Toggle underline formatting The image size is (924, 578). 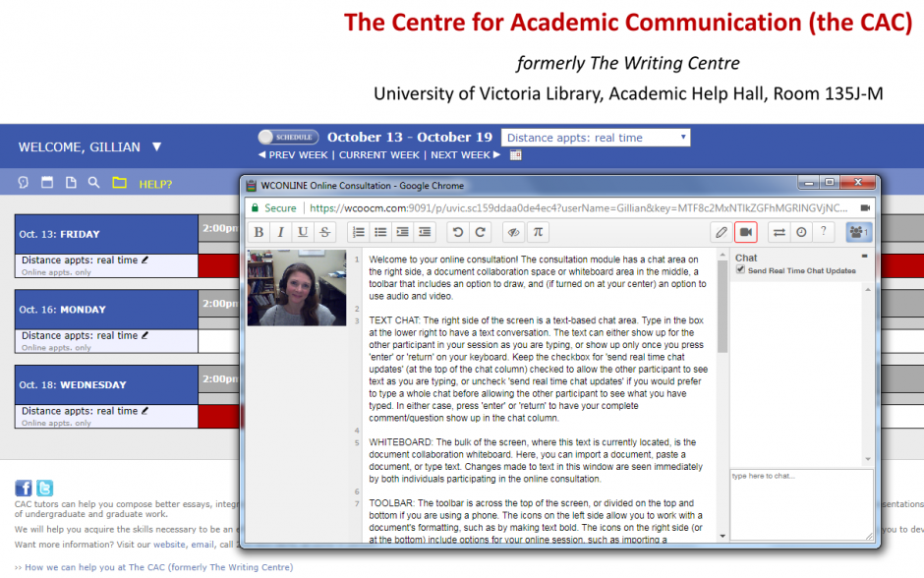(303, 232)
